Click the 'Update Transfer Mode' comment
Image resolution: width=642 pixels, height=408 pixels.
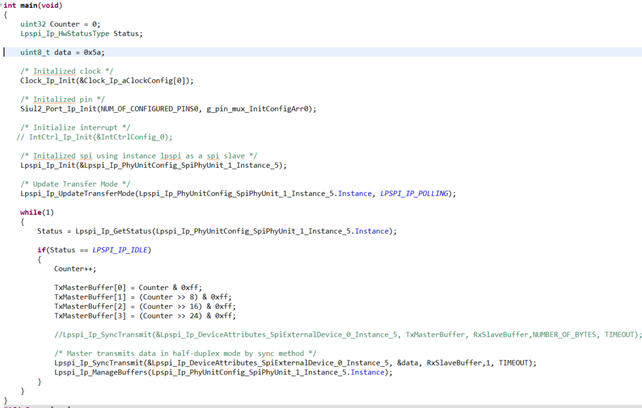75,184
